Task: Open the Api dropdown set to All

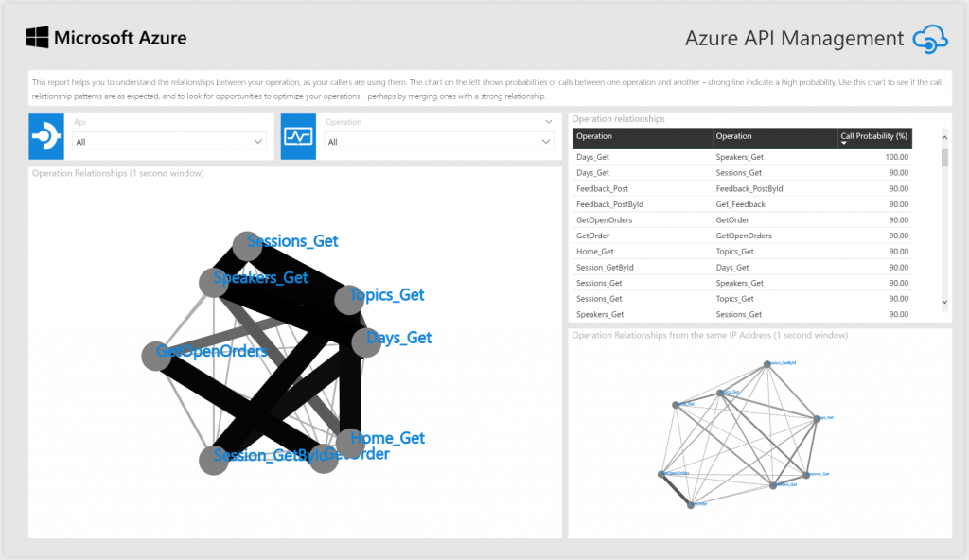Action: pos(168,142)
